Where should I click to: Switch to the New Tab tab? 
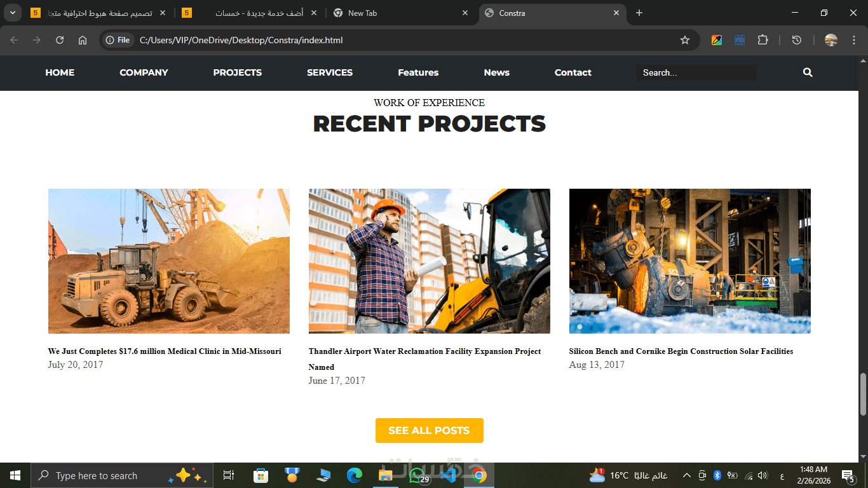400,13
